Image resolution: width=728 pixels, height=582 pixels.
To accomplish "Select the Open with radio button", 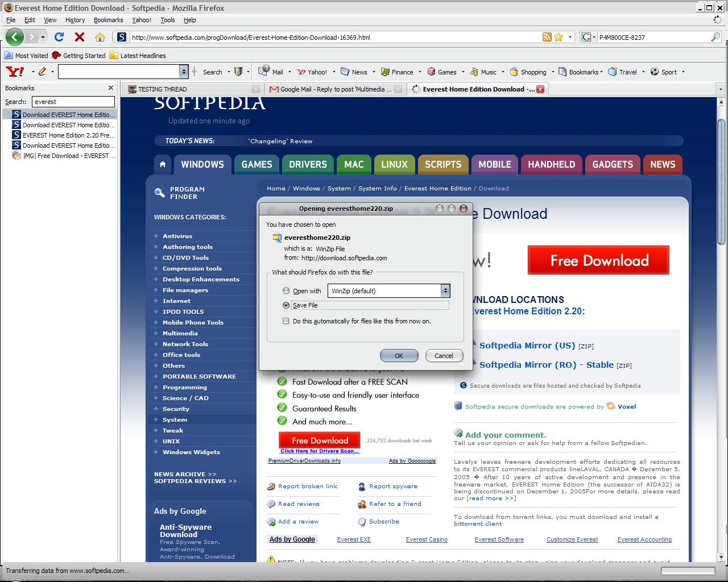I will click(x=286, y=290).
